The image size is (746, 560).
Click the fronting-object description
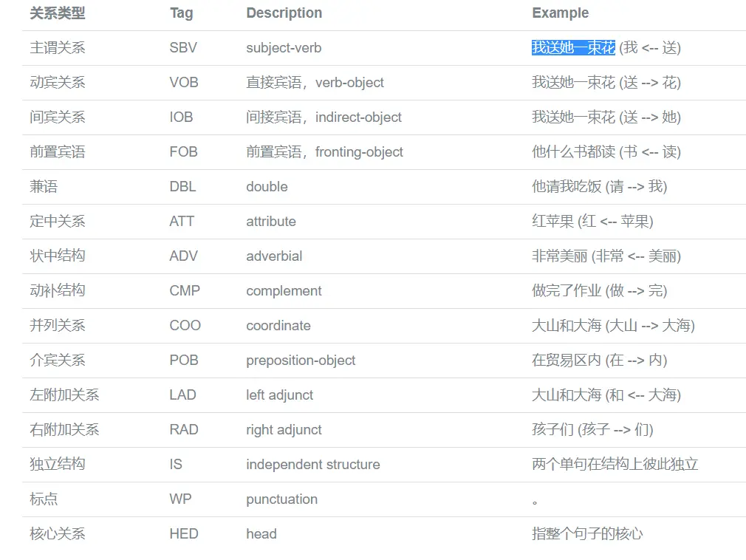[x=324, y=151]
